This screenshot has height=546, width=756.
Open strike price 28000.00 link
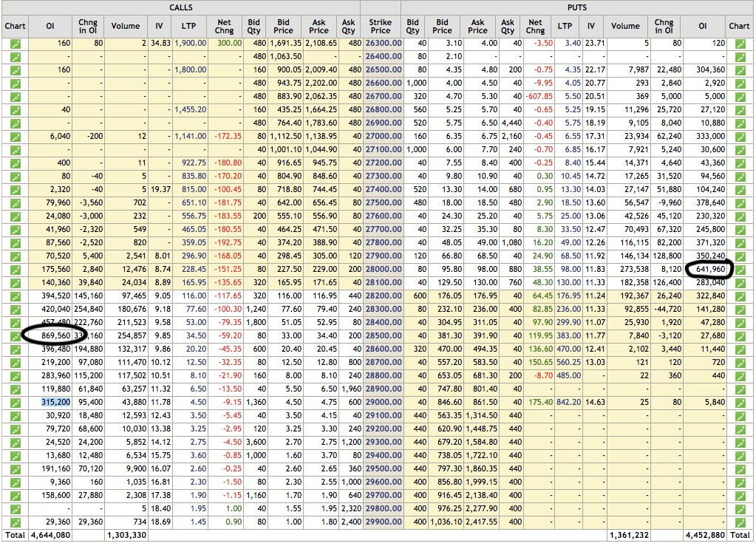[x=384, y=270]
